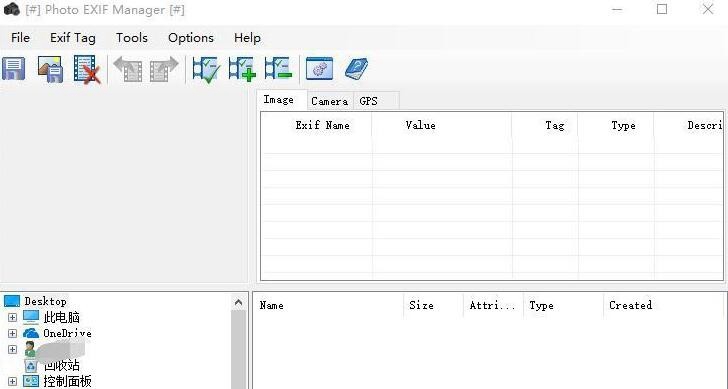Click the folder tree scrollbar up arrow
This screenshot has height=389, width=728.
tap(238, 303)
